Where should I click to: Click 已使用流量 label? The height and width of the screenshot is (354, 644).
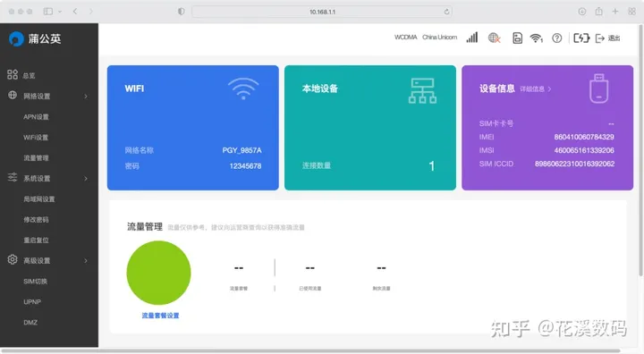(x=310, y=288)
